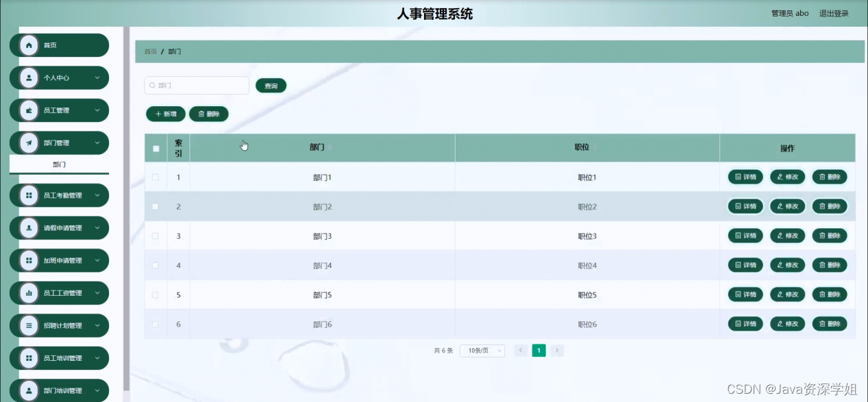Check the checkbox for row 4

click(x=156, y=266)
